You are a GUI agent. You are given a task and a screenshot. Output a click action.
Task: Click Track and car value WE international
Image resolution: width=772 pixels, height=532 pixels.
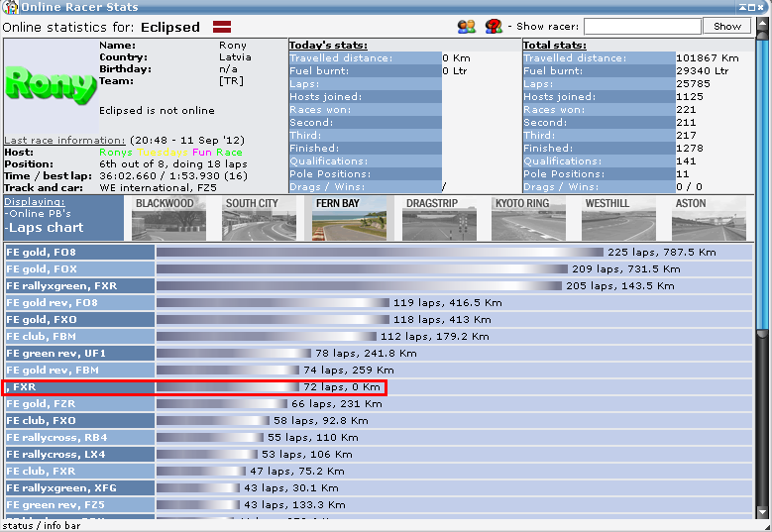click(159, 187)
